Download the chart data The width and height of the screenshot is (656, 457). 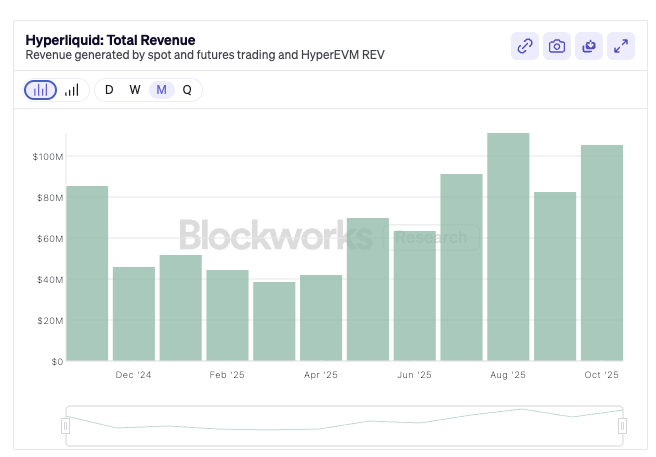click(x=589, y=46)
